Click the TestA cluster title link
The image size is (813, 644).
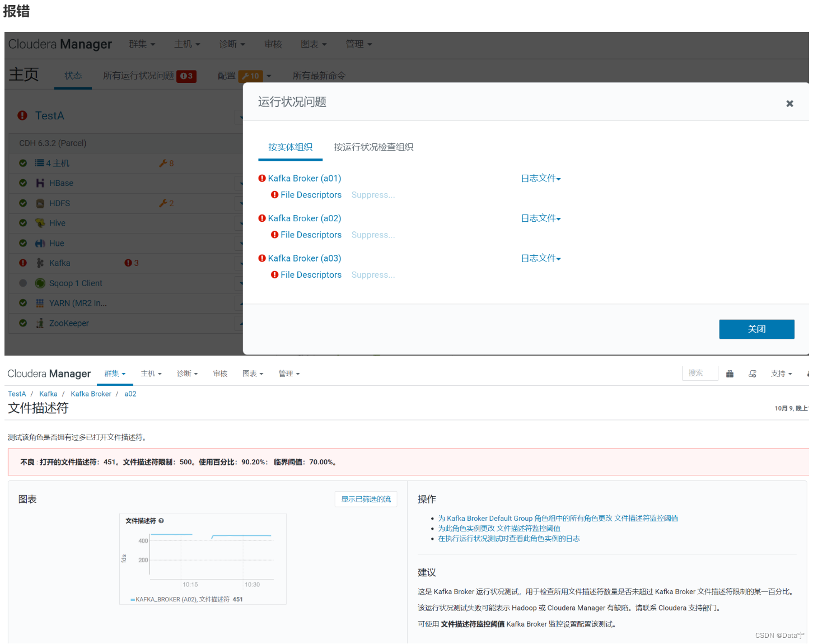coord(50,115)
